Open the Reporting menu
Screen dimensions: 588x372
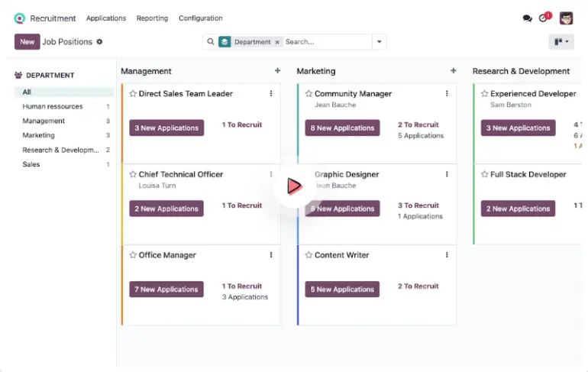coord(152,18)
